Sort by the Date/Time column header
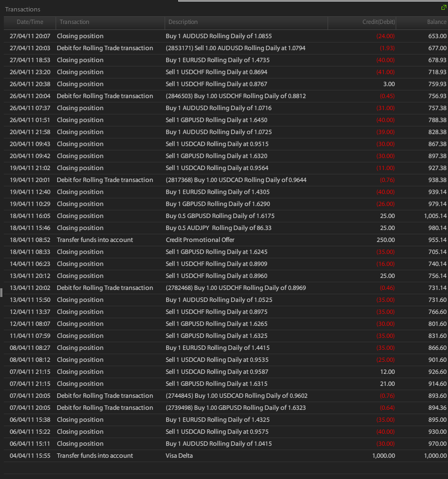The height and width of the screenshot is (479, 448). click(x=30, y=22)
